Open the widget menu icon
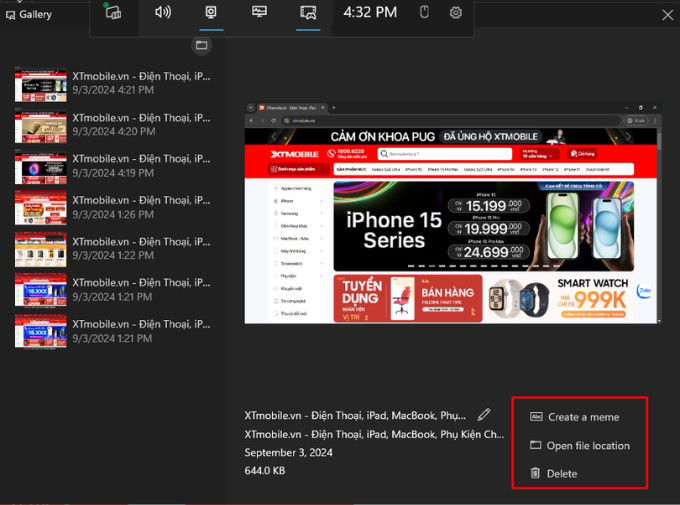 point(113,13)
